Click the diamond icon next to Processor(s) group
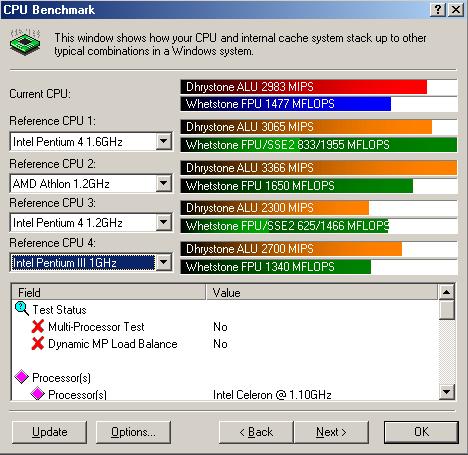The height and width of the screenshot is (455, 468). point(22,377)
